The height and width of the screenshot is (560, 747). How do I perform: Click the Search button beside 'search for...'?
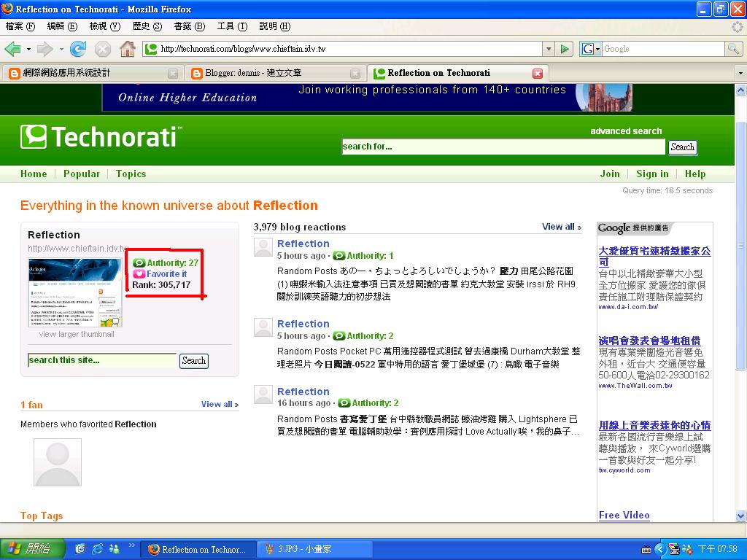(682, 147)
